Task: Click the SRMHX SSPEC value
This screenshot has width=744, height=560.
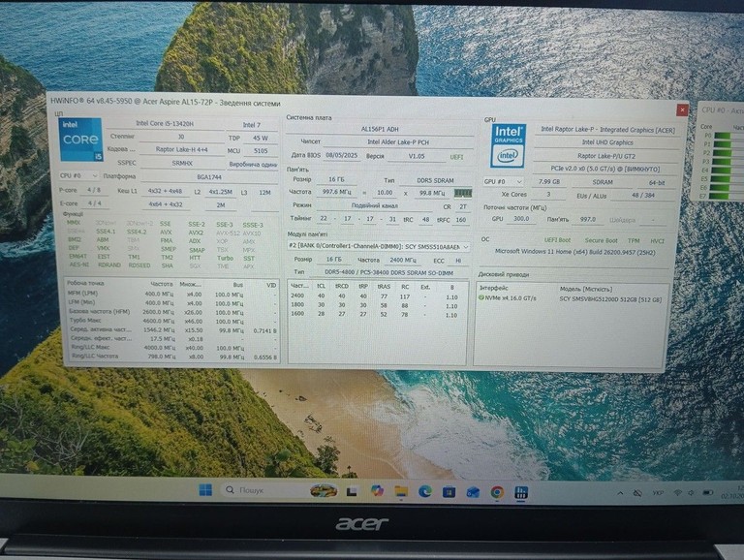Action: pyautogui.click(x=182, y=163)
